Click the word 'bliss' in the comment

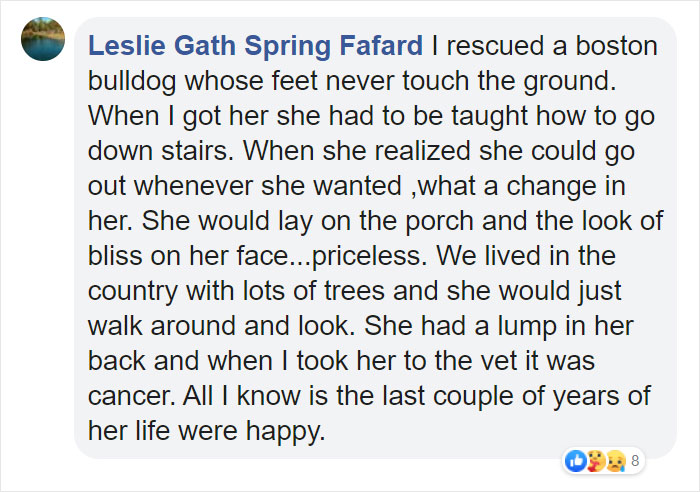(114, 256)
